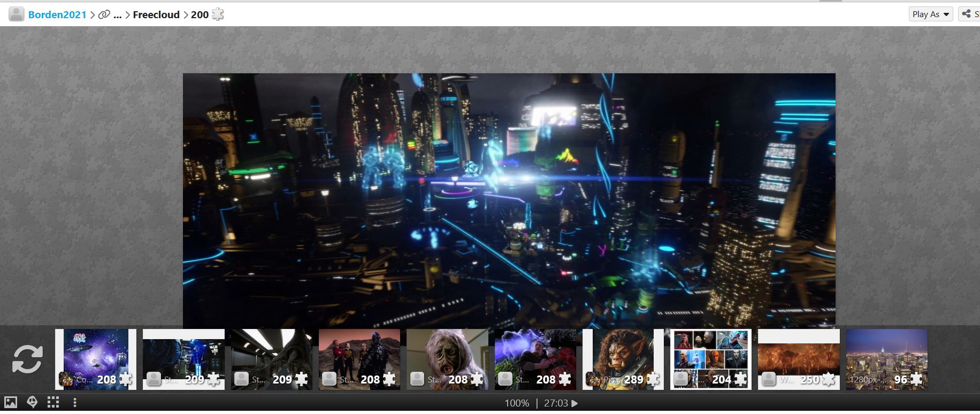This screenshot has height=414, width=980.
Task: Open the Borden2021 profile link
Action: point(57,14)
